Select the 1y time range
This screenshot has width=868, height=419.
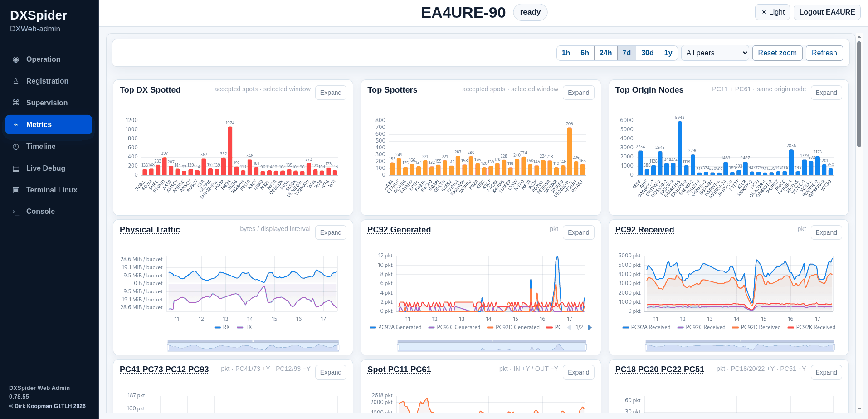coord(668,53)
